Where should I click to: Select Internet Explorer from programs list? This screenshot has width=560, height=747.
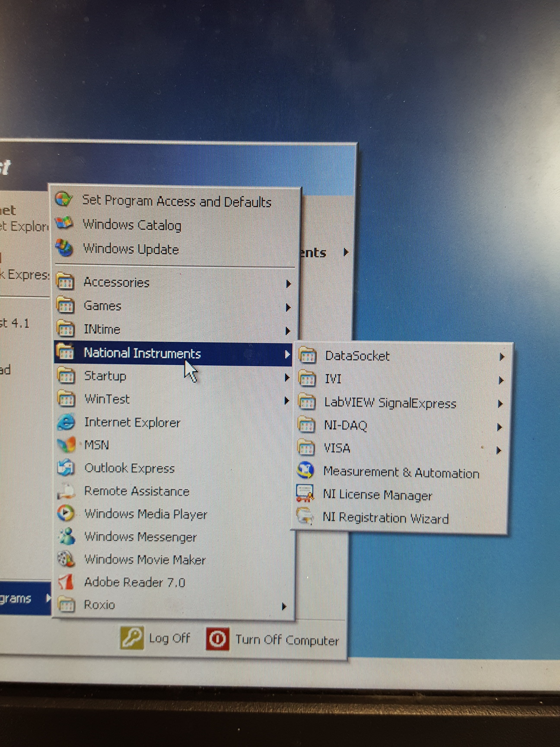click(x=132, y=422)
